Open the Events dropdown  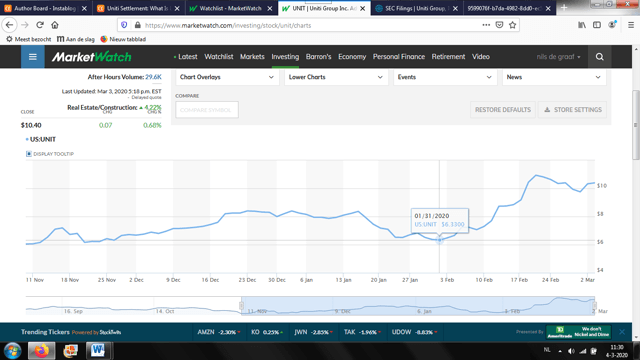point(445,77)
